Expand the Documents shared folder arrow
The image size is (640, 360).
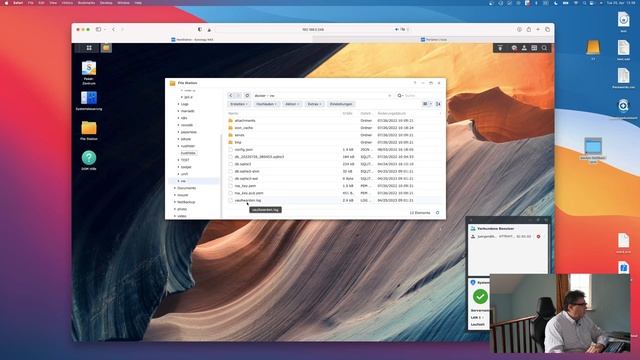coord(175,188)
